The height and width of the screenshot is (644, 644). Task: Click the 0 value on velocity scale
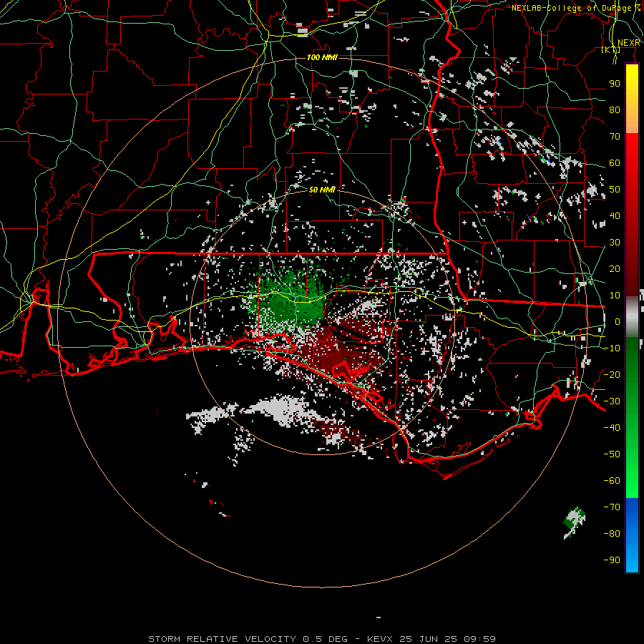pos(618,321)
